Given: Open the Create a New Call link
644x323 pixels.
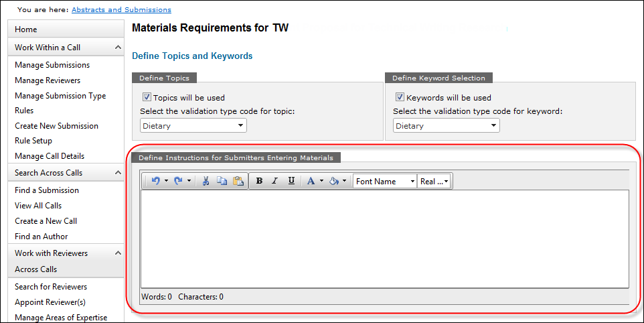Looking at the screenshot, I should [x=46, y=221].
